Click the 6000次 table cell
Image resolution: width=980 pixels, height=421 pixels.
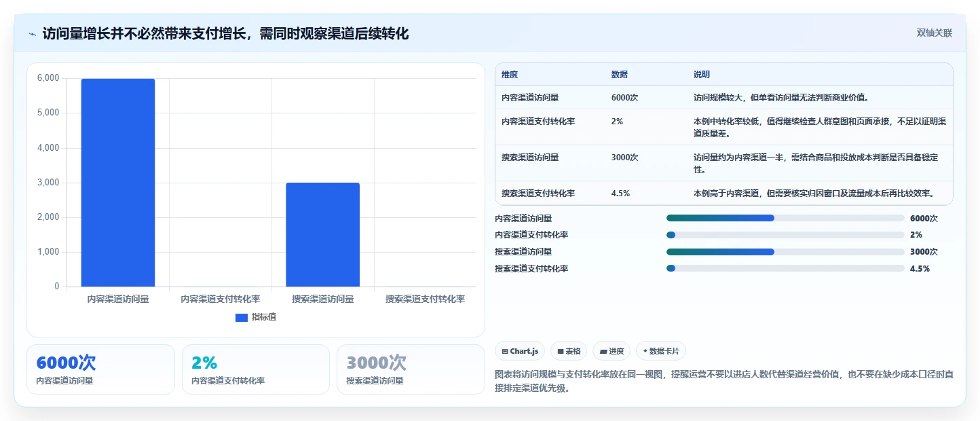coord(624,98)
